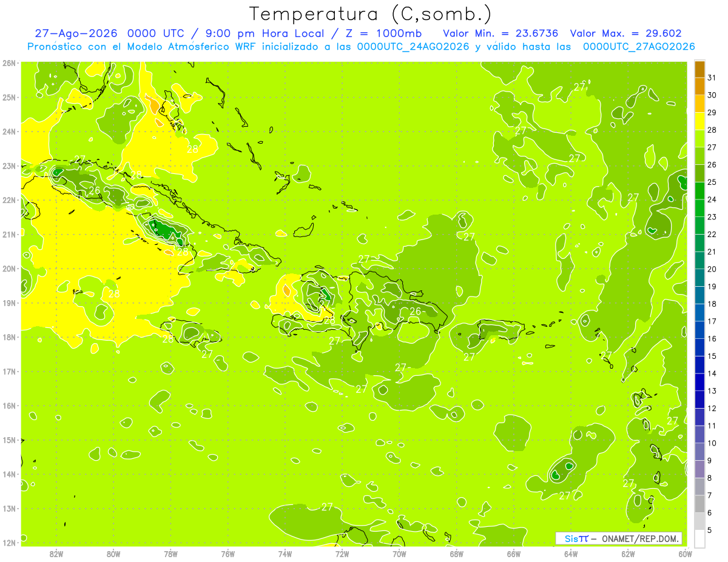Click the 20N latitude axis label
This screenshot has height=562, width=728.
pyautogui.click(x=9, y=269)
